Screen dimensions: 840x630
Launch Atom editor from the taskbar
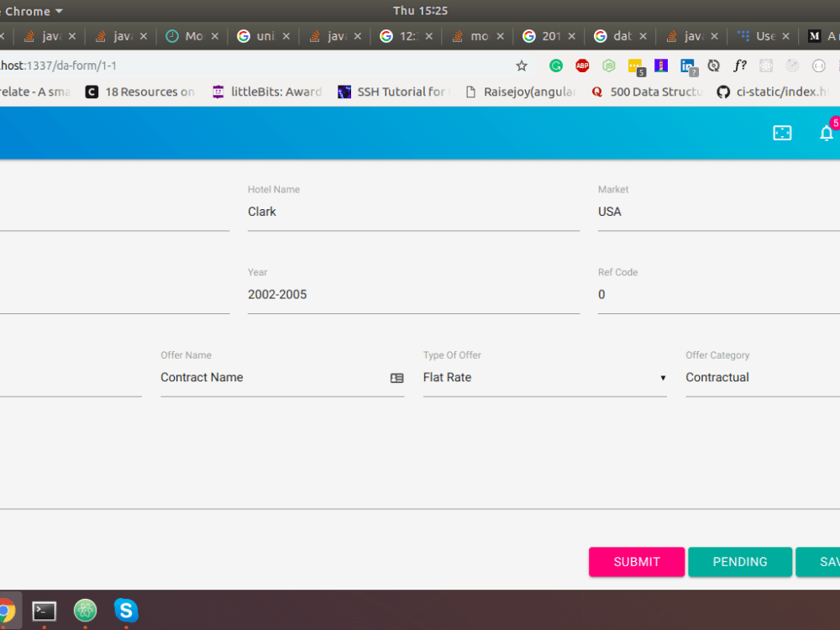point(85,610)
